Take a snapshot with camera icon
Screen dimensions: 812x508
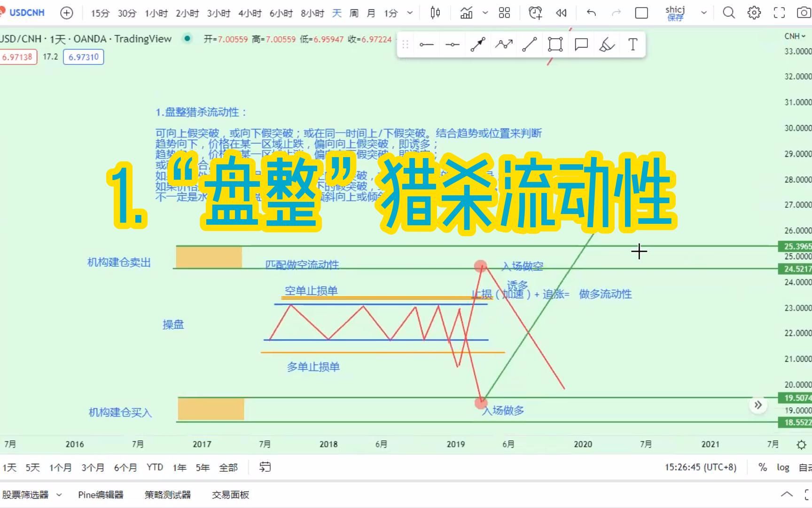point(804,13)
